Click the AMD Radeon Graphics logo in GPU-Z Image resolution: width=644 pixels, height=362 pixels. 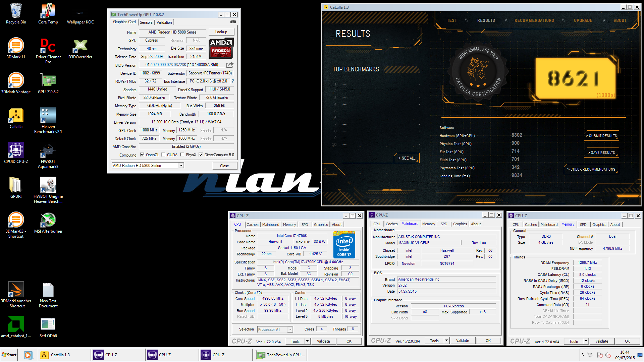[x=221, y=48]
